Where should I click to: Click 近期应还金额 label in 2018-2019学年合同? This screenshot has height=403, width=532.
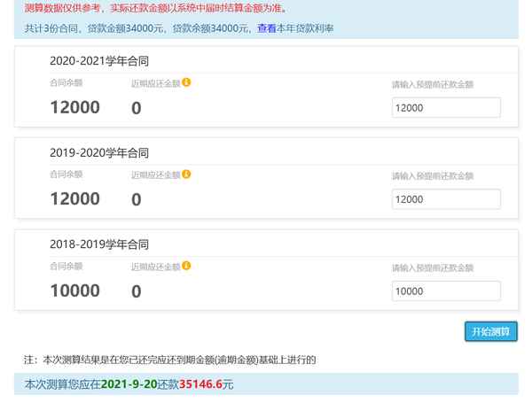point(156,267)
